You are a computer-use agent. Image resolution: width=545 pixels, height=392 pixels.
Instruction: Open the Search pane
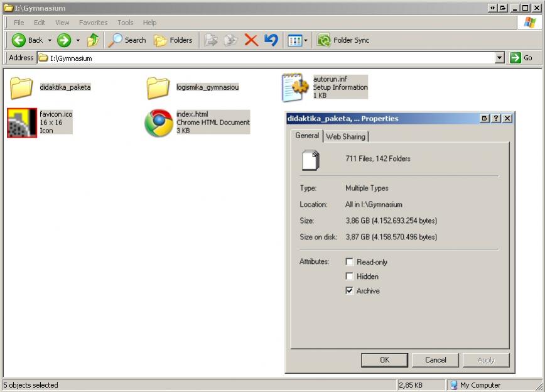pyautogui.click(x=127, y=40)
